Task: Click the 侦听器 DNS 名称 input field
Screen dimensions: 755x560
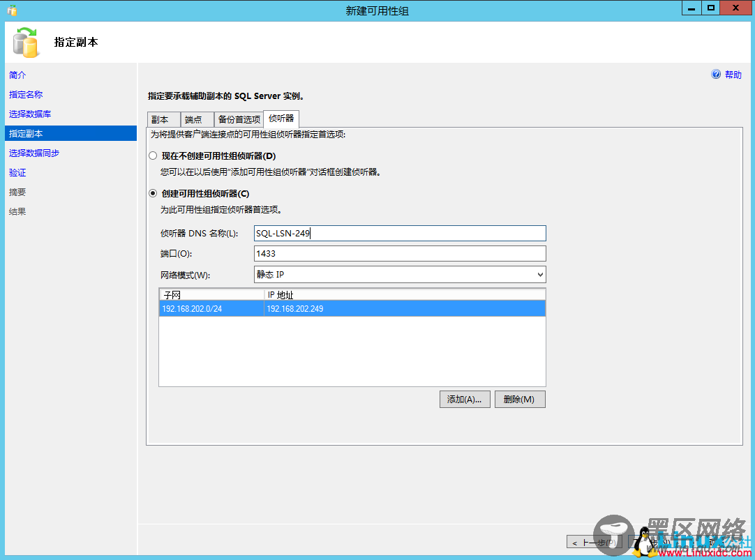Action: (400, 234)
